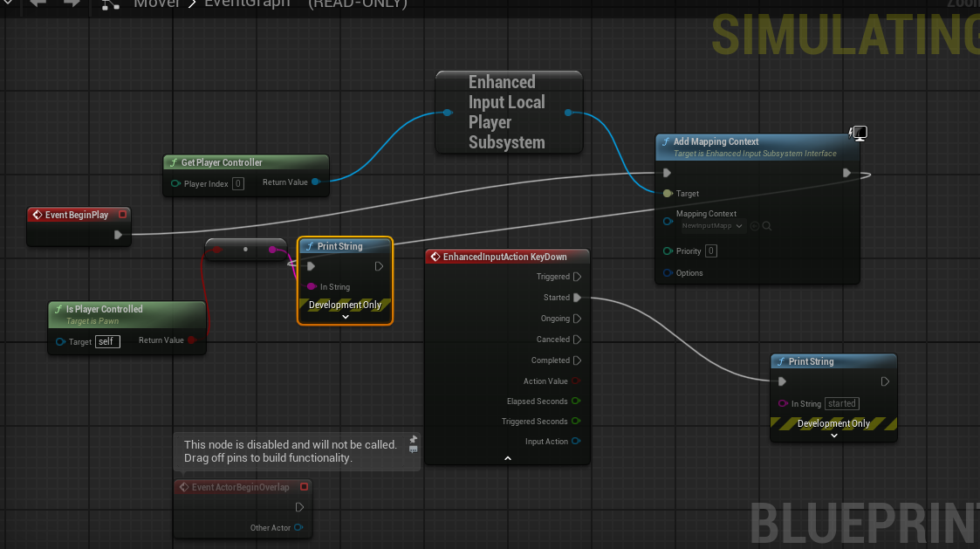Click the EventGraph breadcrumb
980x549 pixels.
click(x=247, y=3)
